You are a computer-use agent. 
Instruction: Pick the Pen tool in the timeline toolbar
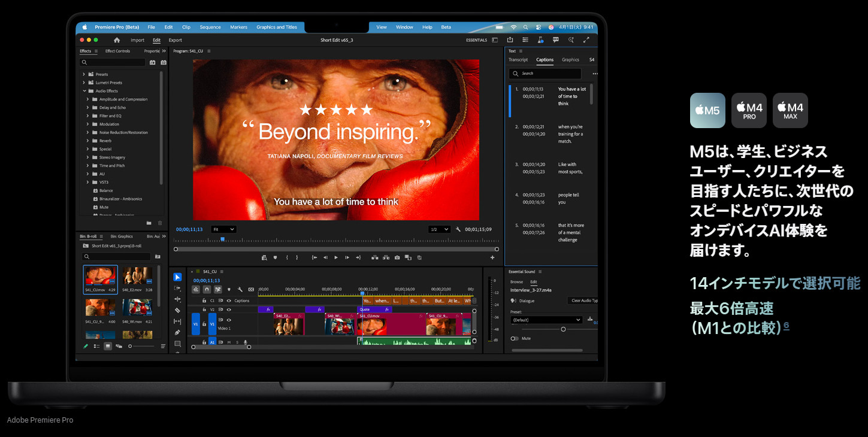(177, 332)
